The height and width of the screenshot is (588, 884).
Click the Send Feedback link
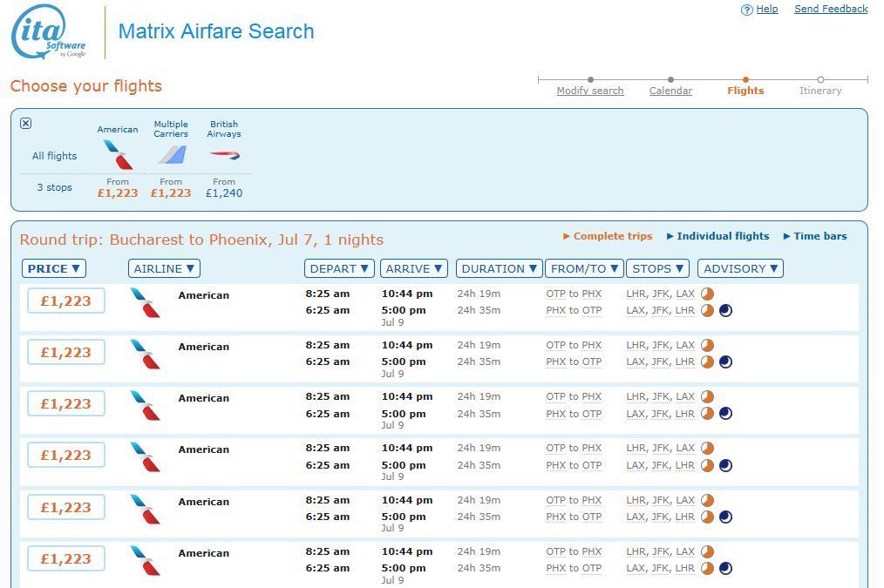[831, 9]
